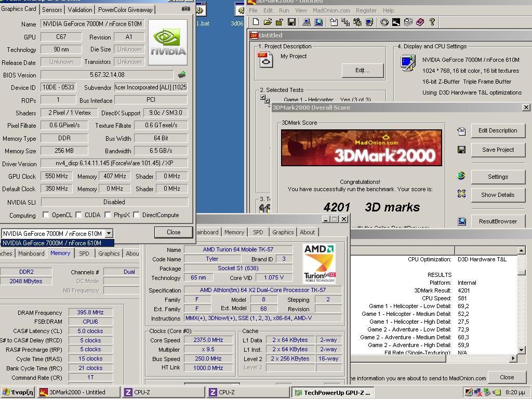Click the document icon beside Edit Description
Viewport: 532px width, 399px height.
click(461, 131)
